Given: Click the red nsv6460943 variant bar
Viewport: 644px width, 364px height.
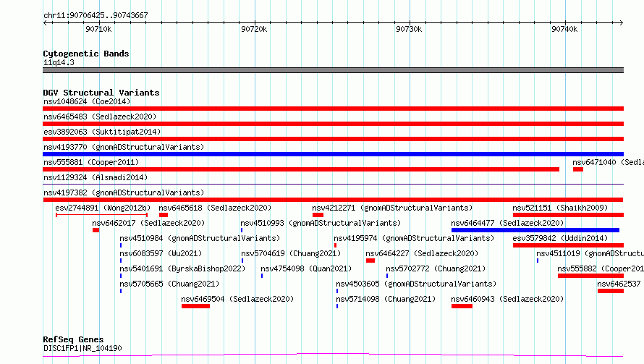Looking at the screenshot, I should coord(462,306).
